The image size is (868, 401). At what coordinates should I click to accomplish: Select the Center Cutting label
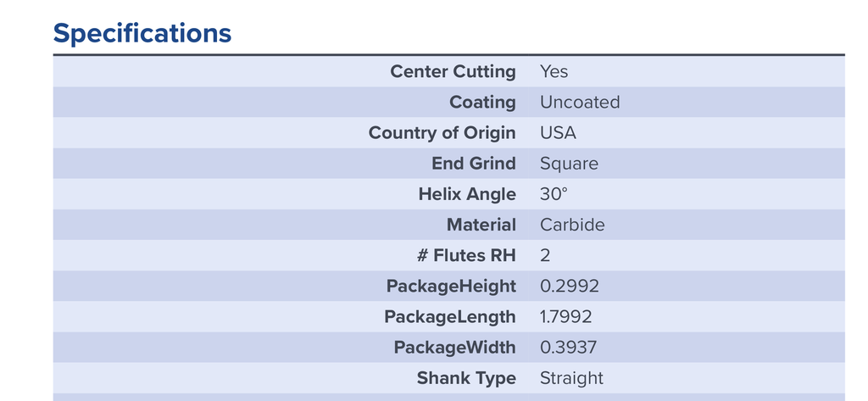(x=453, y=71)
